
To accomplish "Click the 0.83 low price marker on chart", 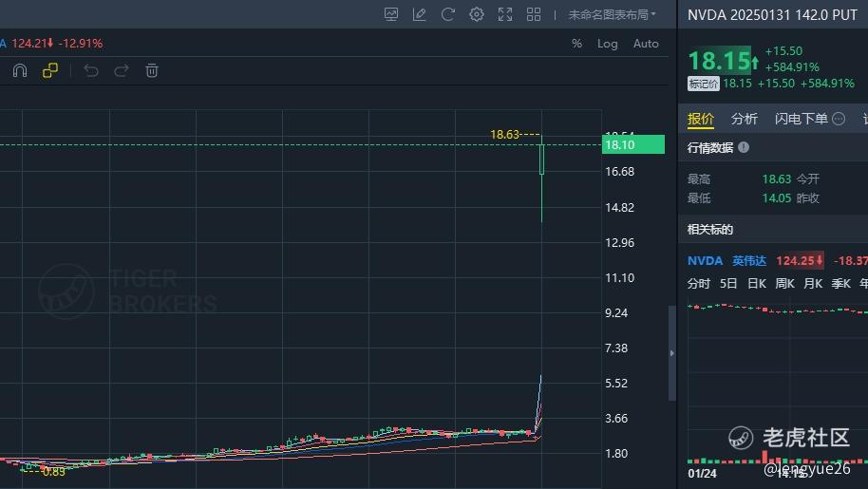I will pyautogui.click(x=54, y=472).
